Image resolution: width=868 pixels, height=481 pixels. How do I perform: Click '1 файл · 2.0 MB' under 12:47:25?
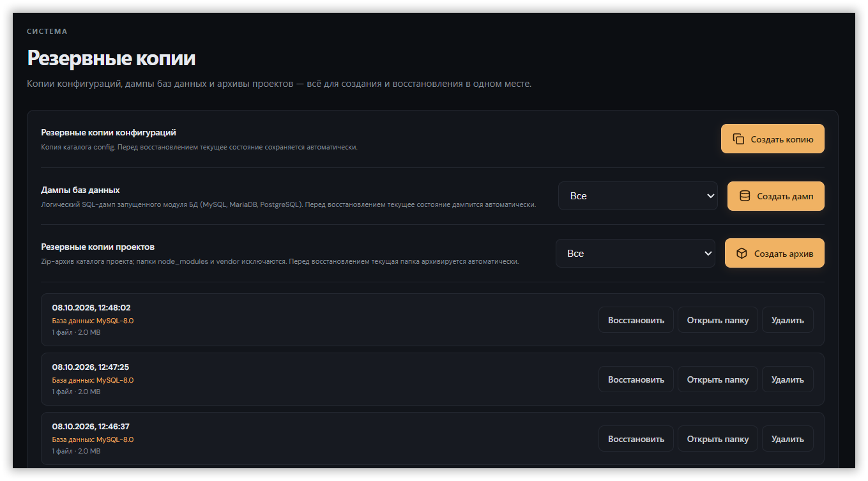[76, 392]
